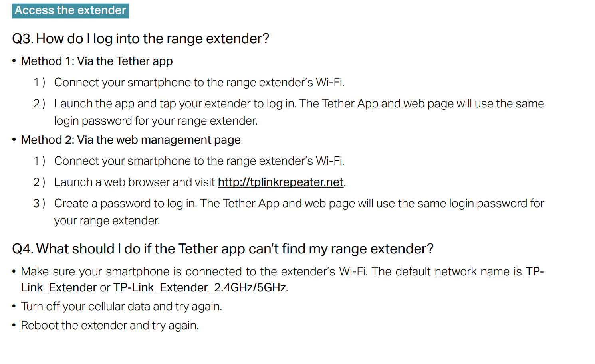Click the Q4 Tether app question heading
The height and width of the screenshot is (364, 595).
[x=223, y=249]
